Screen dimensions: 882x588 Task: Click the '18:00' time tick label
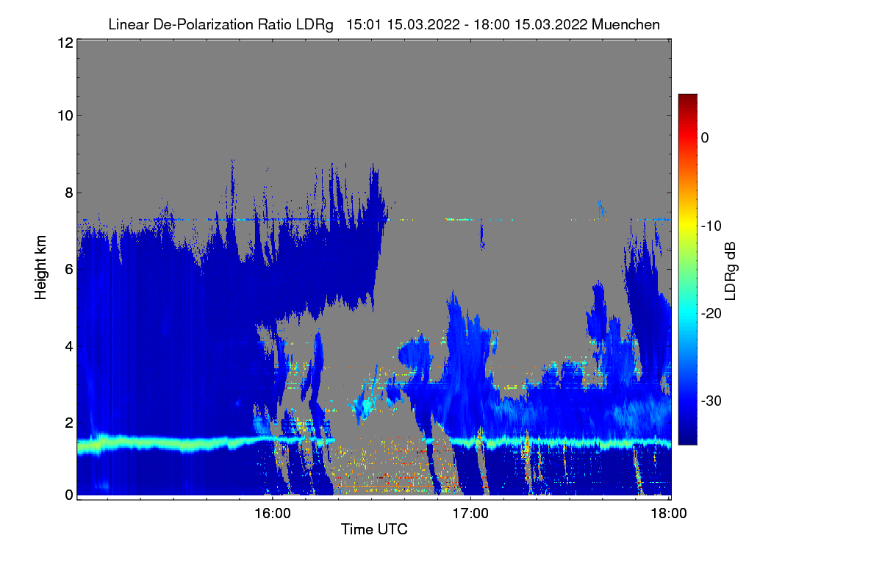[x=669, y=513]
